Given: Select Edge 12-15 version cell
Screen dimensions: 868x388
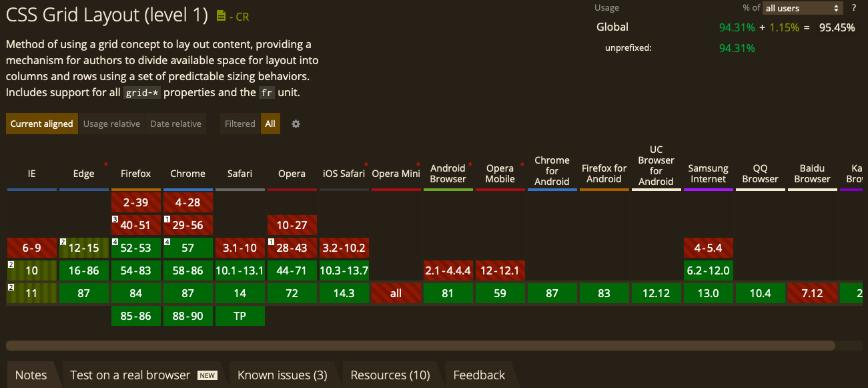Looking at the screenshot, I should (x=84, y=248).
